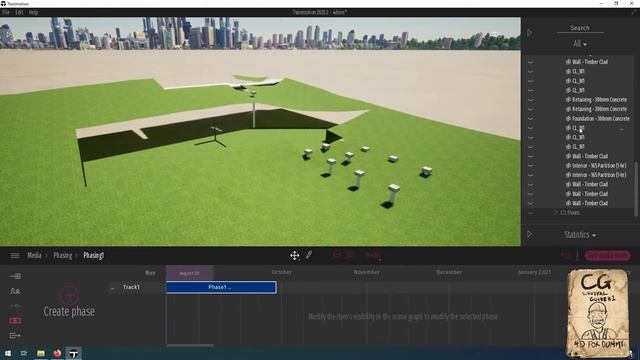Viewport: 640px width, 360px height.
Task: Click the Create phase button
Action: coord(69,311)
